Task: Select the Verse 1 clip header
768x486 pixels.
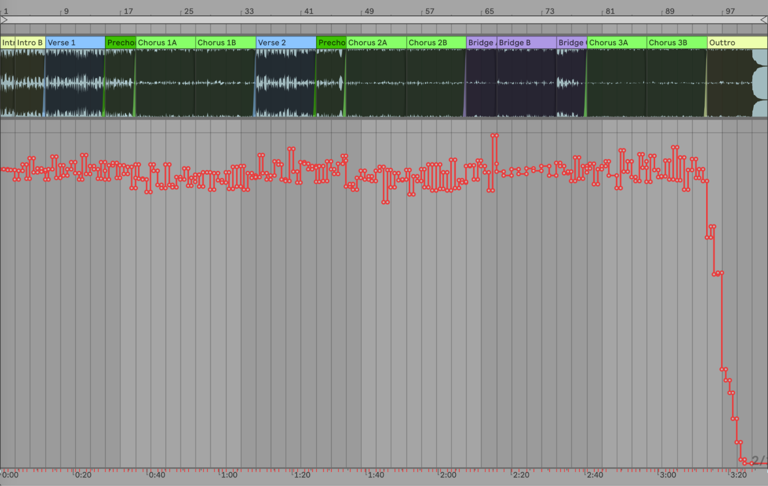Action: [74, 43]
